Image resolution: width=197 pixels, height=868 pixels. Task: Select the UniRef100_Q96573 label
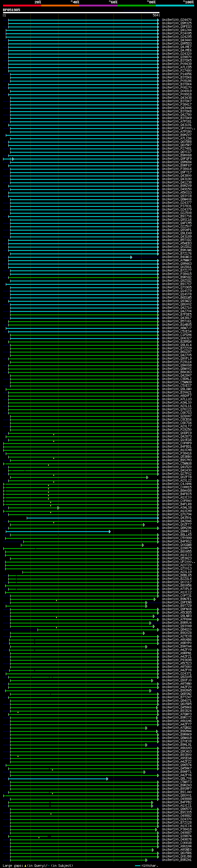(x=177, y=809)
